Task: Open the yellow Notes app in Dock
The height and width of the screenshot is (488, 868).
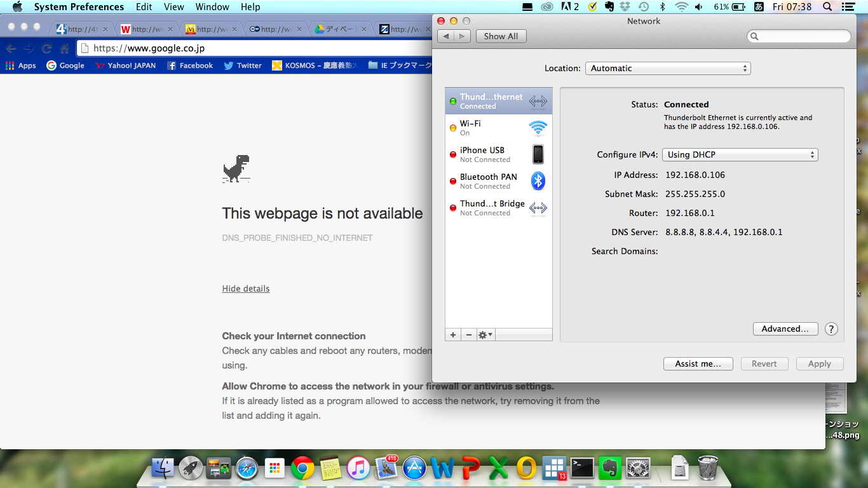Action: pos(330,468)
